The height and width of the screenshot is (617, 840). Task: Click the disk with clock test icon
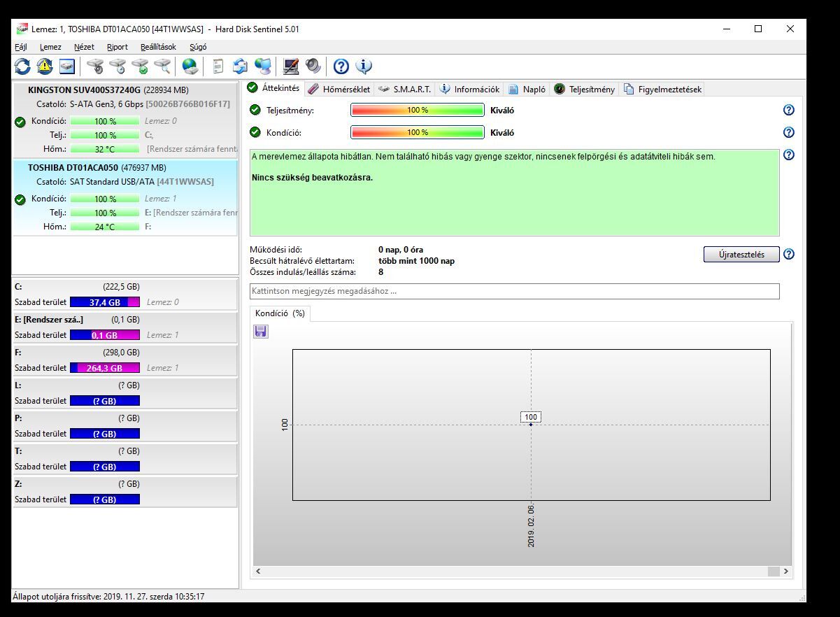coord(118,66)
